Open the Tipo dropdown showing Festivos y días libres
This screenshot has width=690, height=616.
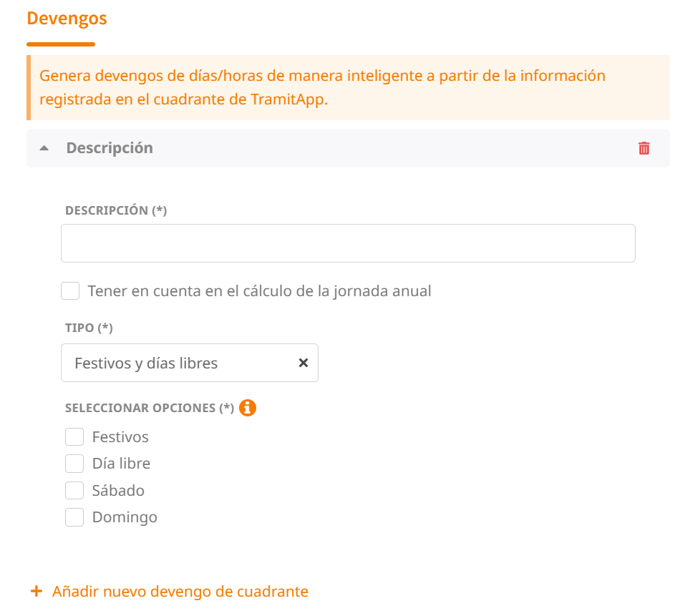click(179, 363)
